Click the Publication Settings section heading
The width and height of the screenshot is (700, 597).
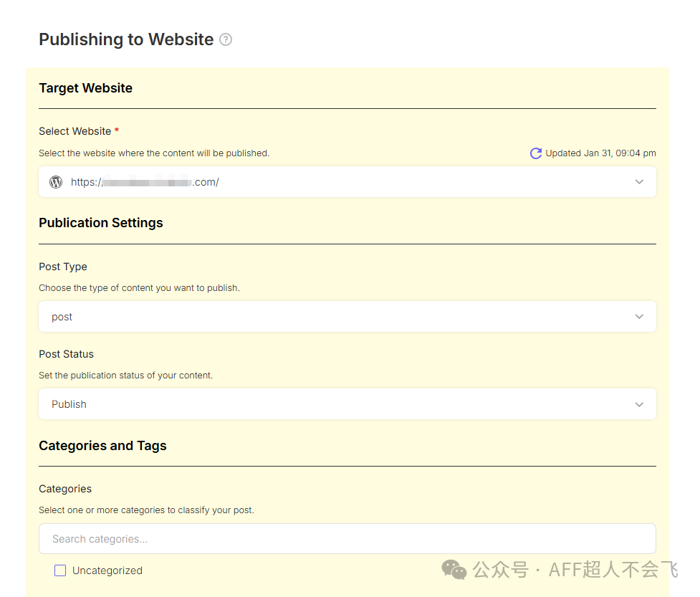[x=101, y=223]
